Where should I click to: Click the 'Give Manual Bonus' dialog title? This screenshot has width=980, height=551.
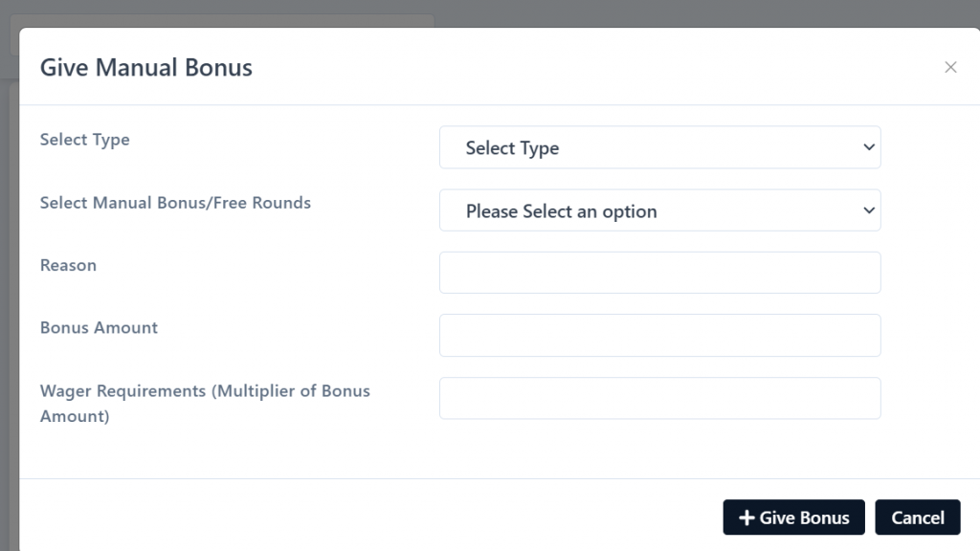[x=146, y=68]
